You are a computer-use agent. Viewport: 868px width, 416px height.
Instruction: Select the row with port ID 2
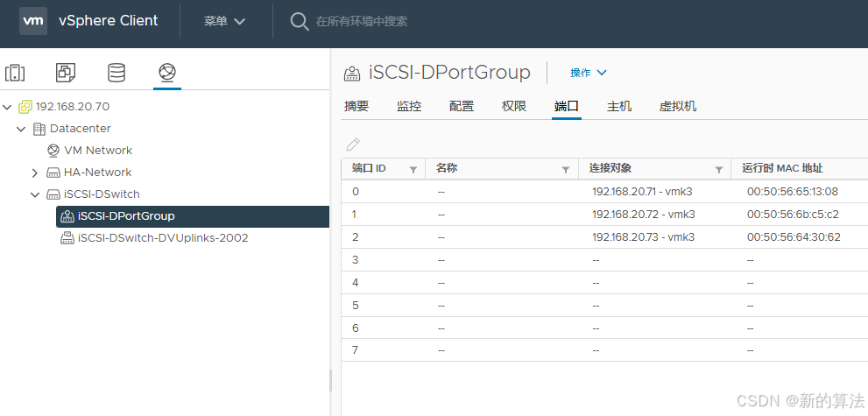point(604,236)
